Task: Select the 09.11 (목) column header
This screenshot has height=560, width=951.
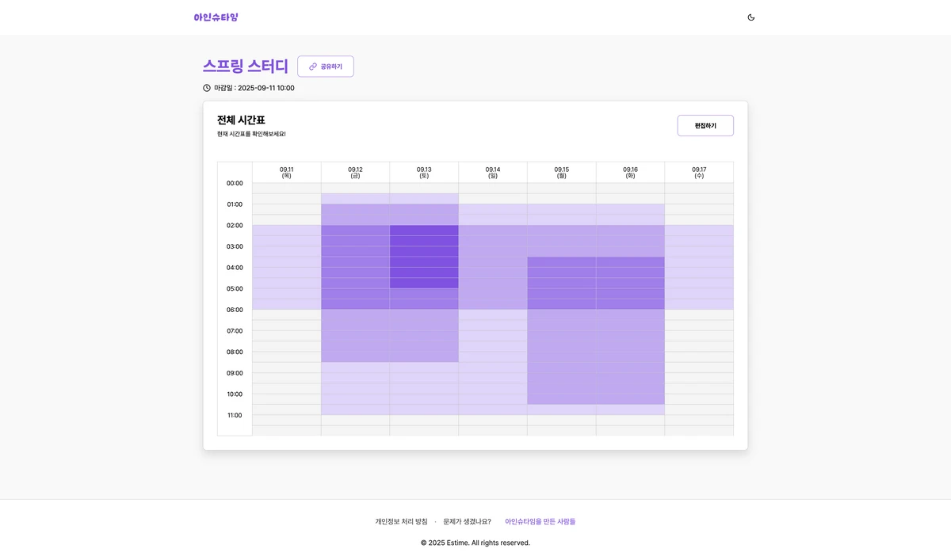Action: pos(287,173)
